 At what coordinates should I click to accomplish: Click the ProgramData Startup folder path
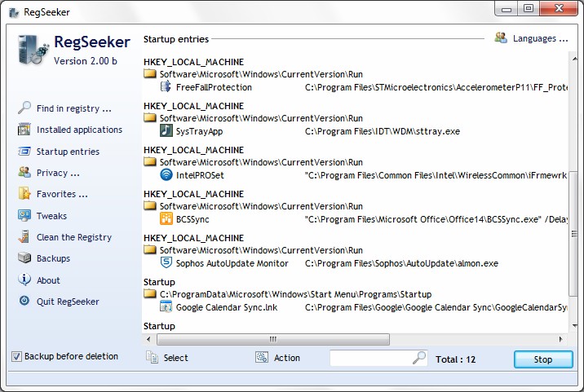[296, 294]
